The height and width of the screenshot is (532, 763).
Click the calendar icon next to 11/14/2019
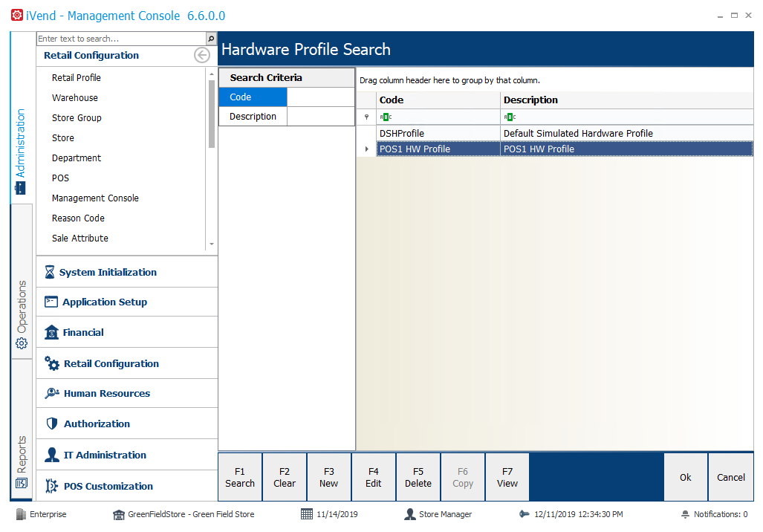(307, 514)
